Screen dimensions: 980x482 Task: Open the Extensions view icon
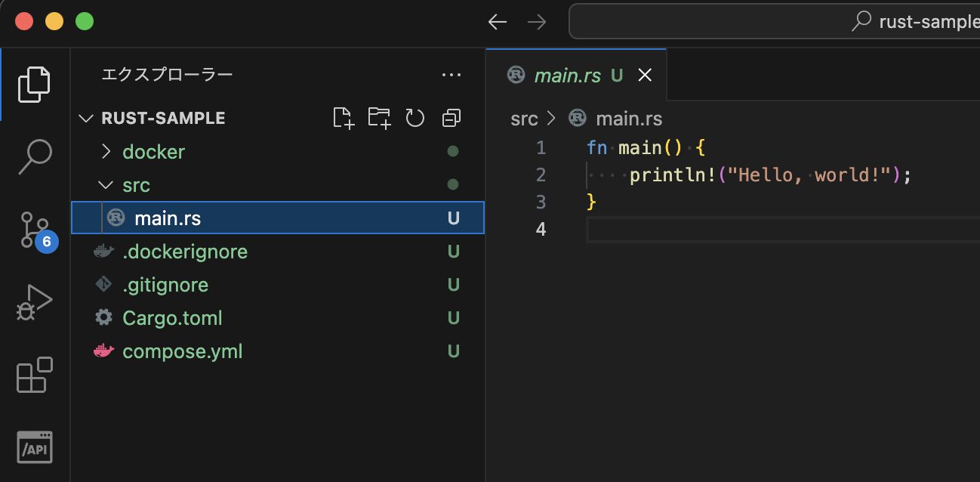tap(35, 375)
